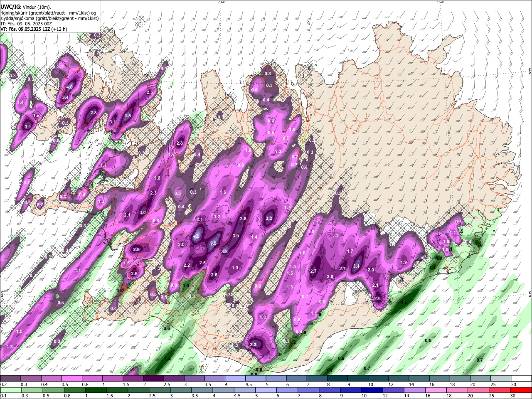532x399 pixels.
Task: Select the sleet/snow legend swatch for 9–10
Action: tap(357, 379)
